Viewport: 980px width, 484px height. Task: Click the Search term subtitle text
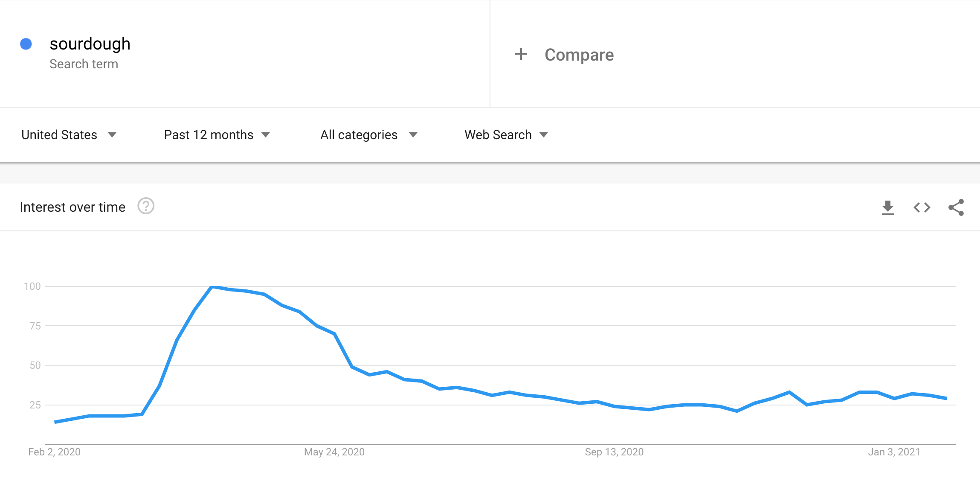[x=84, y=64]
